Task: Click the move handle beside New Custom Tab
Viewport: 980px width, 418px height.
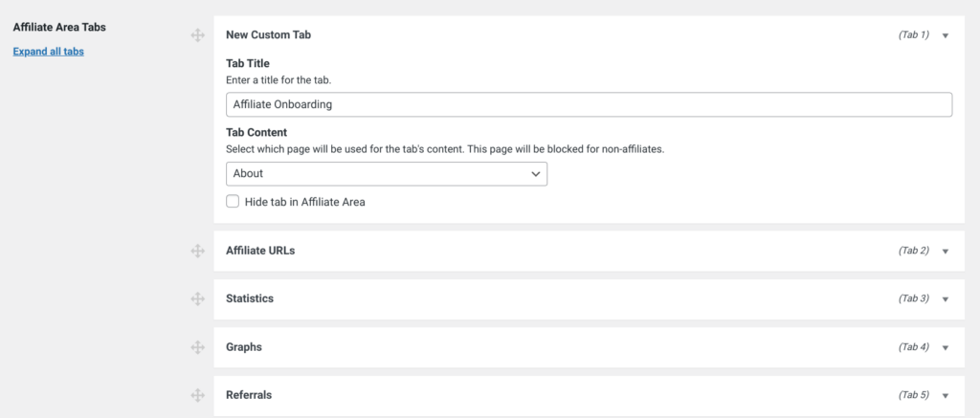Action: click(x=197, y=35)
